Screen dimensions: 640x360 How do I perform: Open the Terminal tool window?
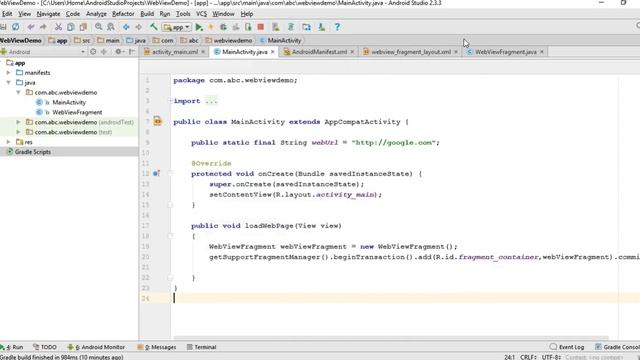tap(202, 347)
